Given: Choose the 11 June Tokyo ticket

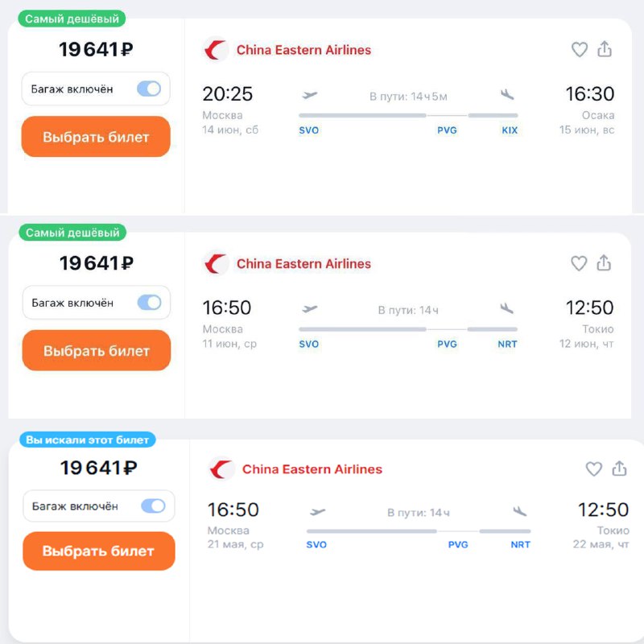Looking at the screenshot, I should [x=96, y=351].
